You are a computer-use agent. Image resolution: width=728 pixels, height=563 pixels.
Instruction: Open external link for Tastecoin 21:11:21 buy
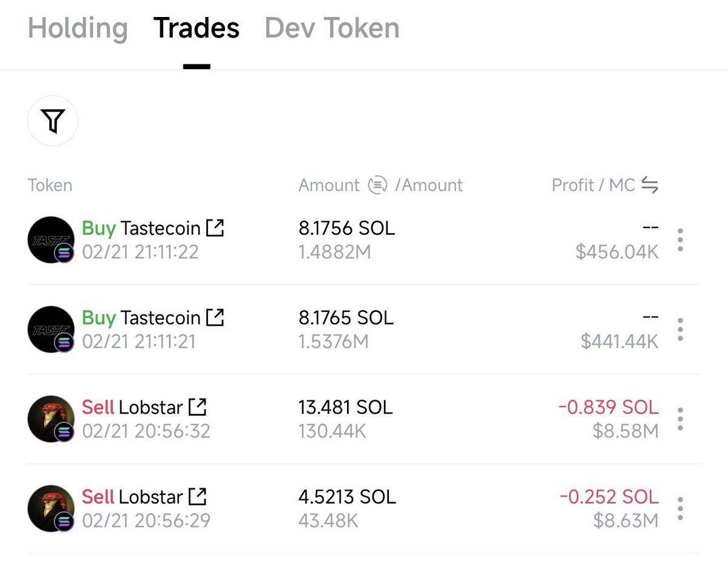pos(215,317)
